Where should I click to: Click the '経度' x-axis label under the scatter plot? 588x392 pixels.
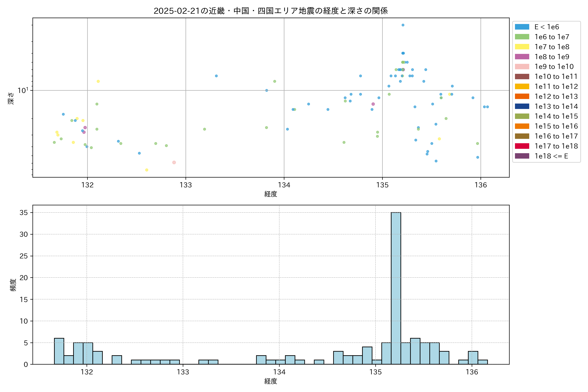pos(270,194)
